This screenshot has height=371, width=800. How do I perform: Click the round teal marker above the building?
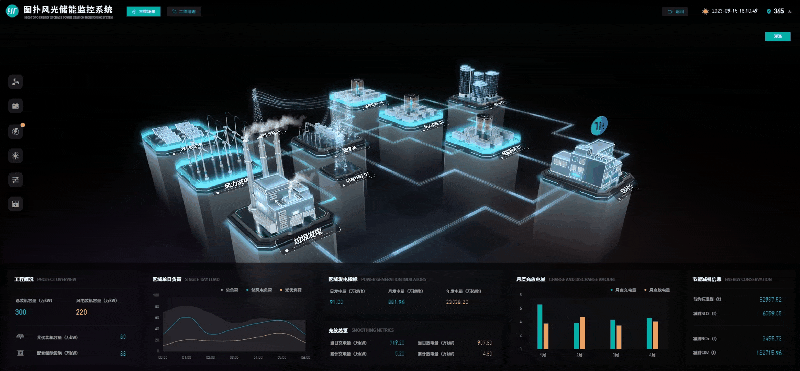(600, 125)
